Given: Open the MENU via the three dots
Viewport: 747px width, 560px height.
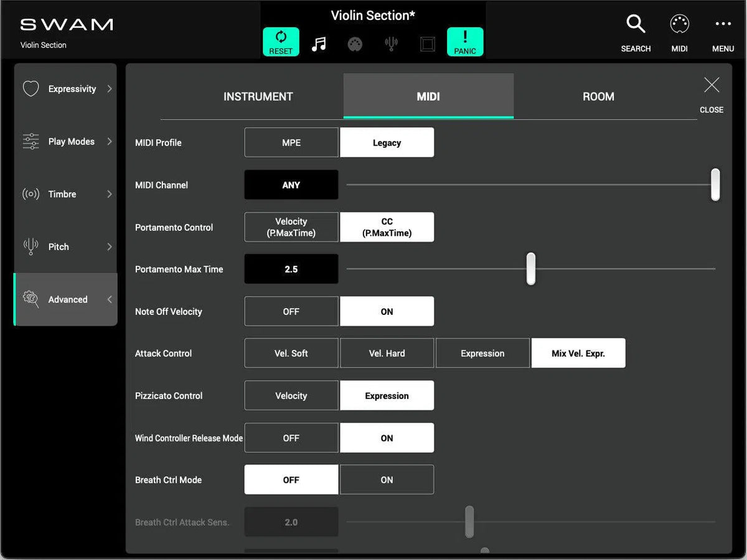Looking at the screenshot, I should click(722, 24).
